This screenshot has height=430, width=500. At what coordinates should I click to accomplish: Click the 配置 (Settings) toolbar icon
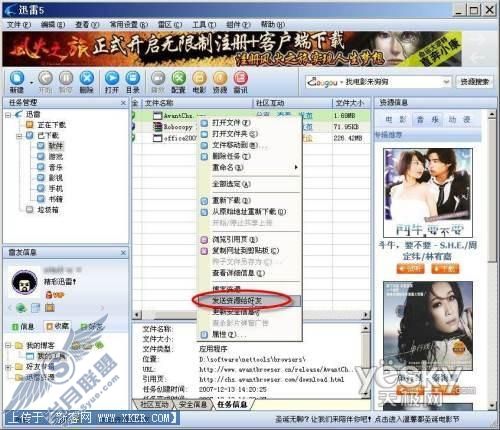coord(178,81)
